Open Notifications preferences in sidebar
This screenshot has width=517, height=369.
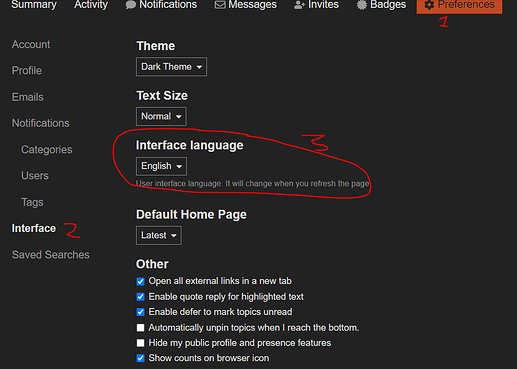(41, 123)
